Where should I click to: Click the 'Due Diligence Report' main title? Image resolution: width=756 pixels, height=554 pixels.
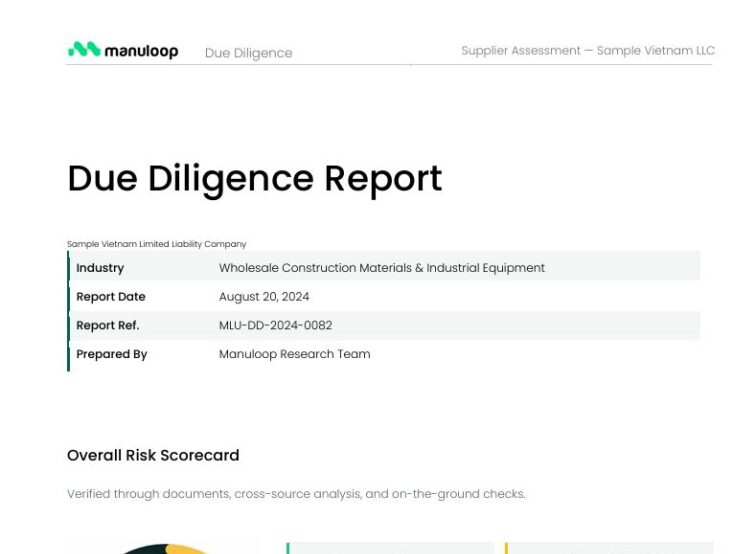pyautogui.click(x=255, y=179)
